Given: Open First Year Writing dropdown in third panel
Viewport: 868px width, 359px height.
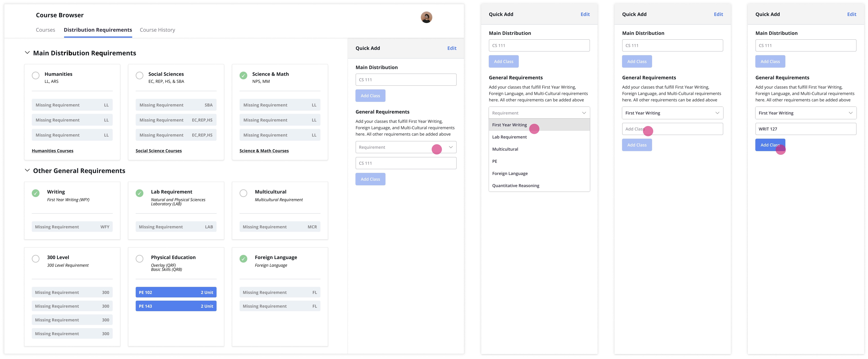Looking at the screenshot, I should pos(673,113).
